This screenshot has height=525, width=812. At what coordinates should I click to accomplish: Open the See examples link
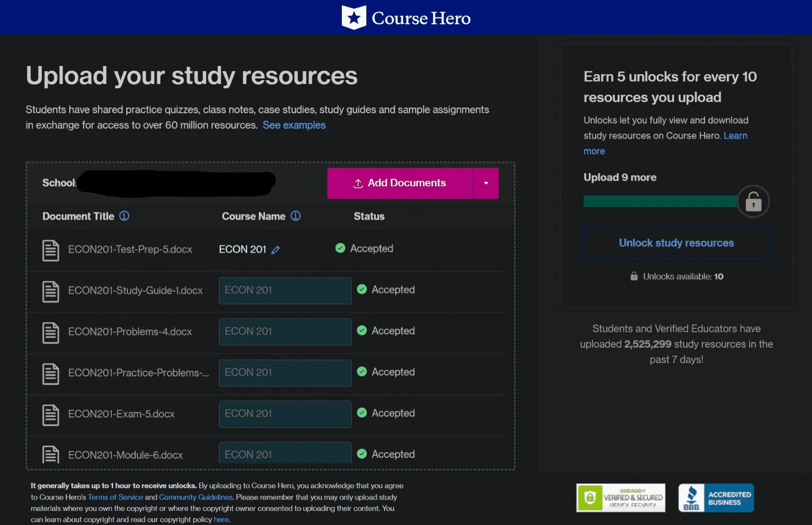coord(294,125)
